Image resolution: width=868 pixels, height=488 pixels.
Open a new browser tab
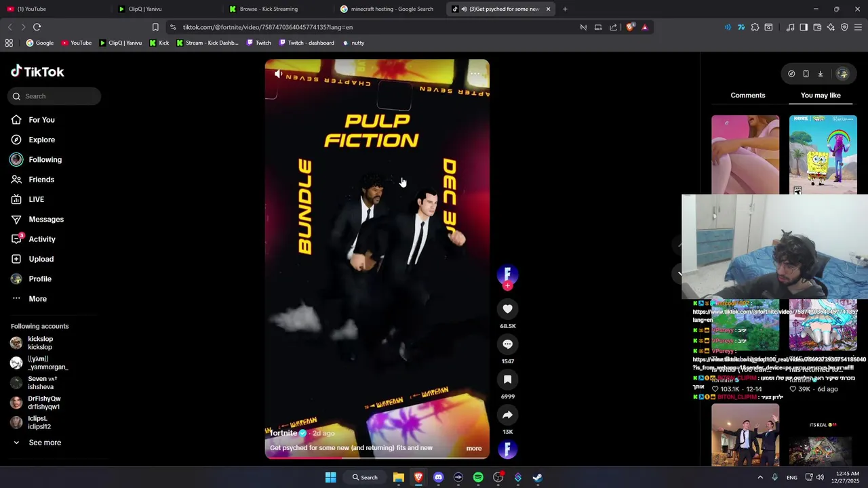(565, 9)
